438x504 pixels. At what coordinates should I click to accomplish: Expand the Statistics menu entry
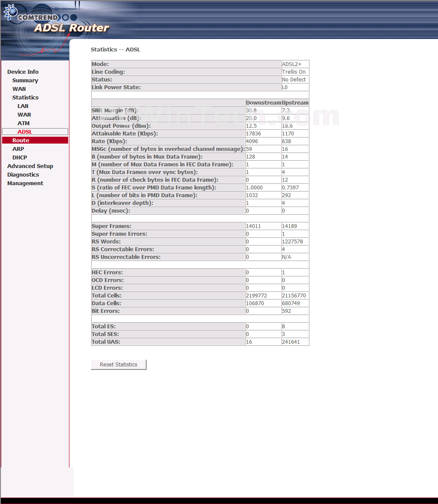point(25,97)
